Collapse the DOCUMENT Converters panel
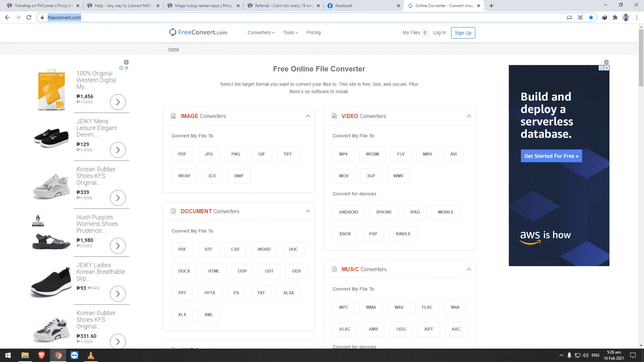The height and width of the screenshot is (362, 644). [308, 211]
